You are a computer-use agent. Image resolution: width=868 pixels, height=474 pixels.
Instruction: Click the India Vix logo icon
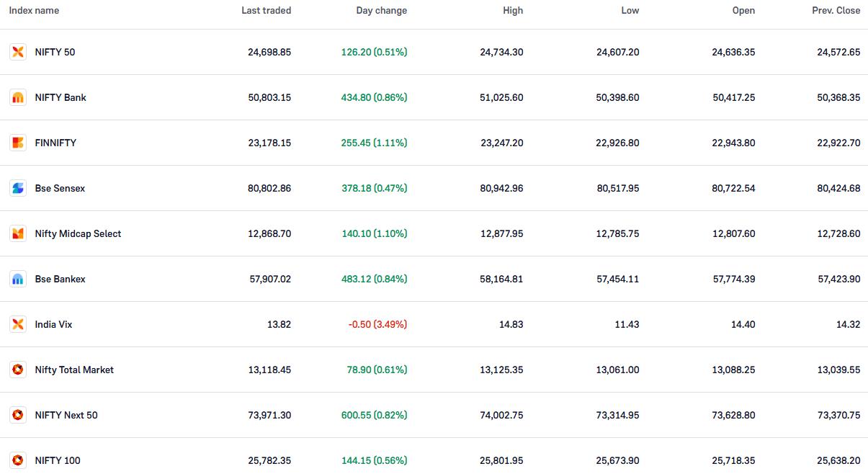[18, 324]
